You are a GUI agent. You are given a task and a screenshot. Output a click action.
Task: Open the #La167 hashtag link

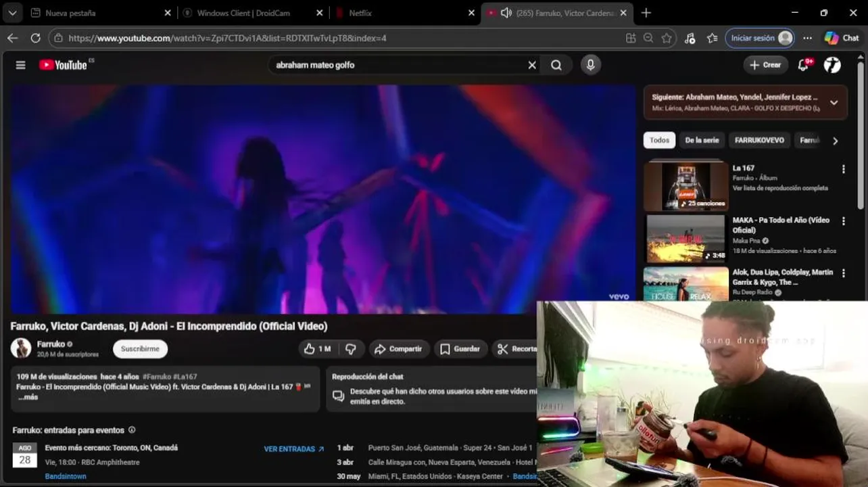pos(185,377)
